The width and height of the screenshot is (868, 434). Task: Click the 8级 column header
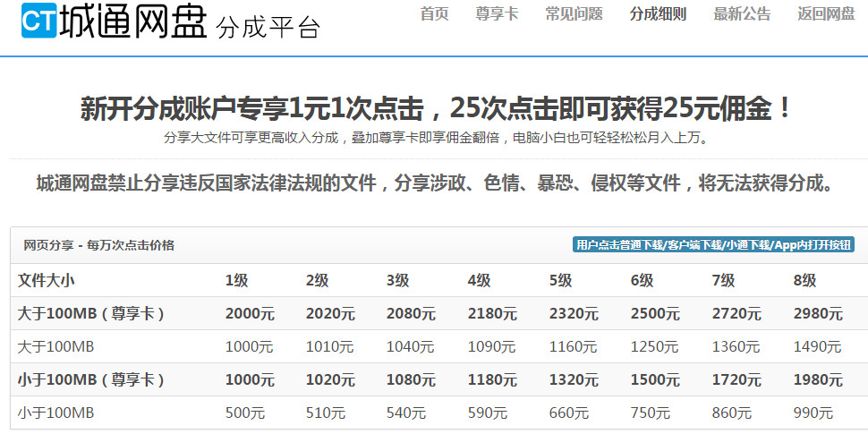[804, 281]
